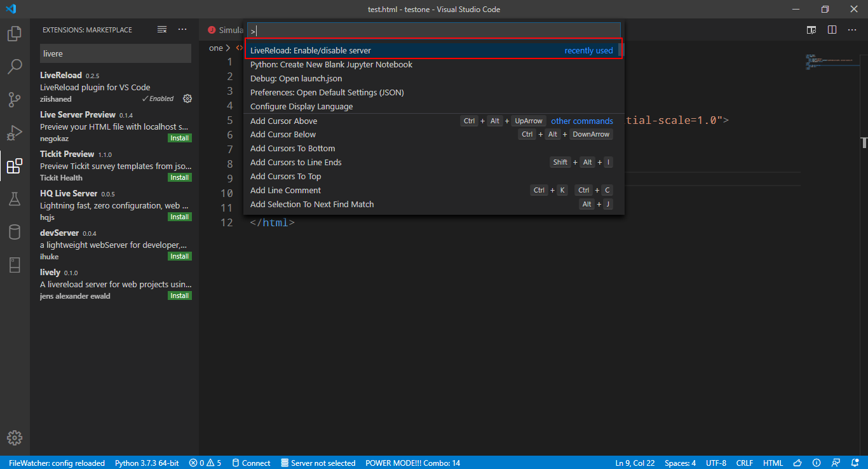The image size is (868, 469).
Task: Open the Extensions view icon
Action: click(x=15, y=167)
